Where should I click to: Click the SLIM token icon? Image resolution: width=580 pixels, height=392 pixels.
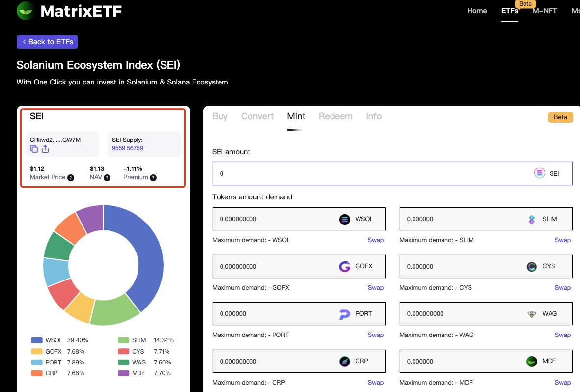[531, 219]
